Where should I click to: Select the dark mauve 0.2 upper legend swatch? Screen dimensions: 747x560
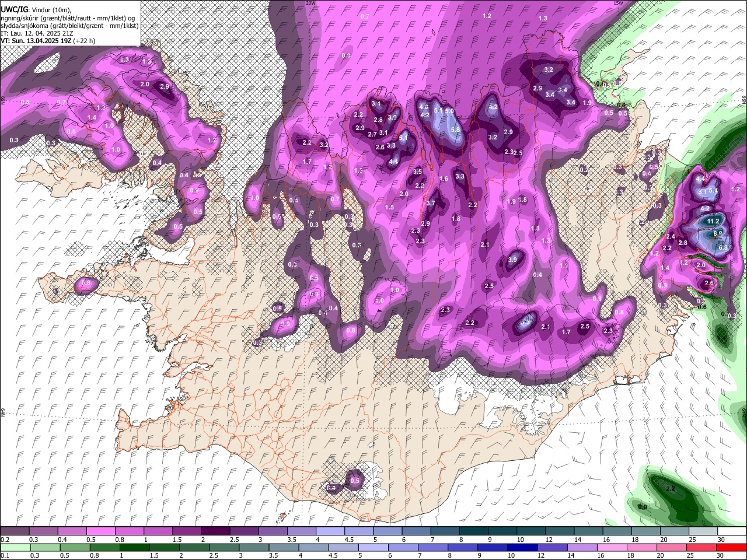pyautogui.click(x=15, y=531)
